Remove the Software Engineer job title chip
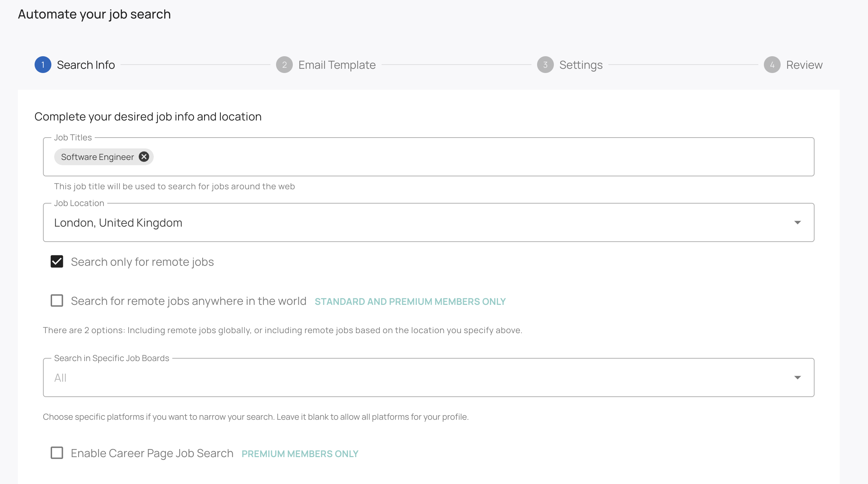Viewport: 868px width, 484px height. pyautogui.click(x=144, y=157)
